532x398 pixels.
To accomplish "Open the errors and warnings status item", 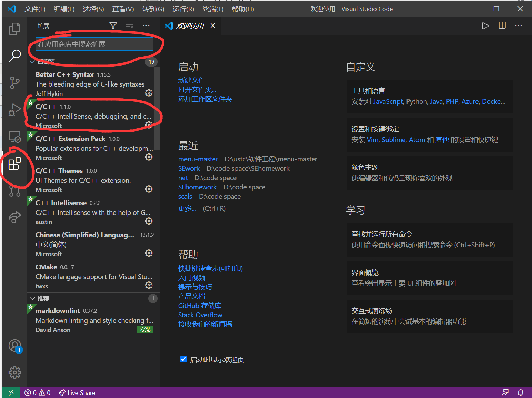I will click(38, 392).
